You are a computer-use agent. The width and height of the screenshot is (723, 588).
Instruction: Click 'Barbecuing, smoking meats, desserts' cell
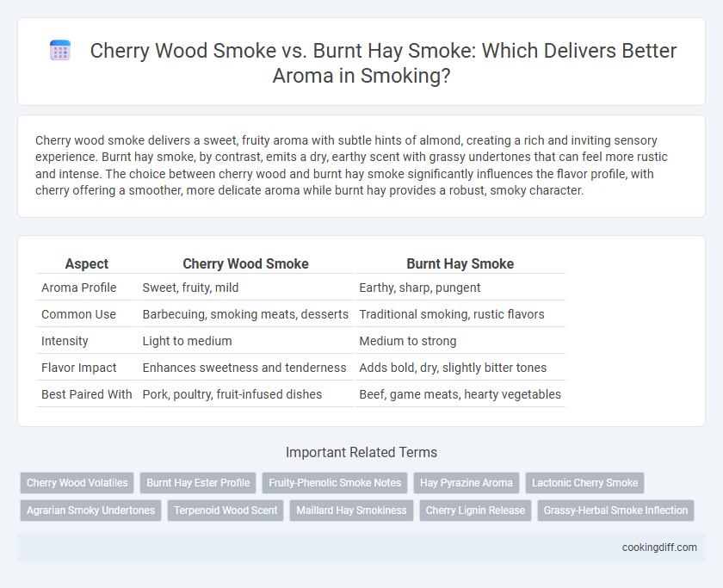click(245, 314)
